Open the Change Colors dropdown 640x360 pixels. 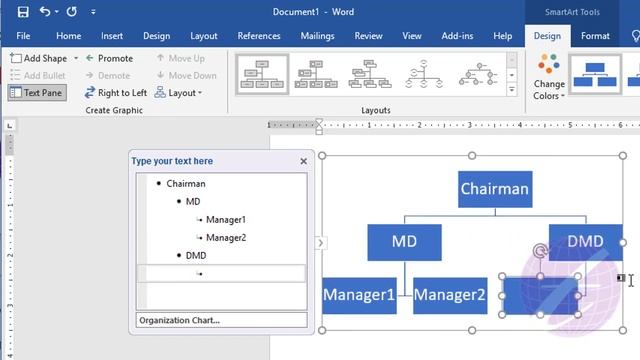point(549,77)
